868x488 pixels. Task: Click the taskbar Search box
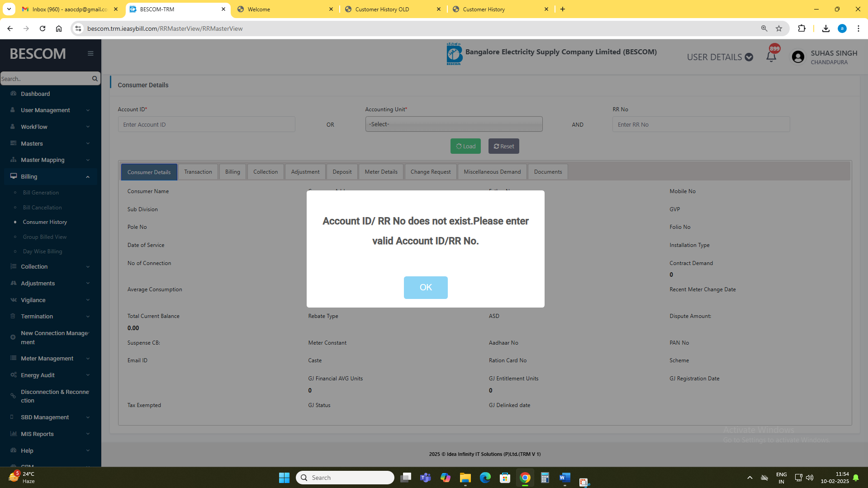345,478
